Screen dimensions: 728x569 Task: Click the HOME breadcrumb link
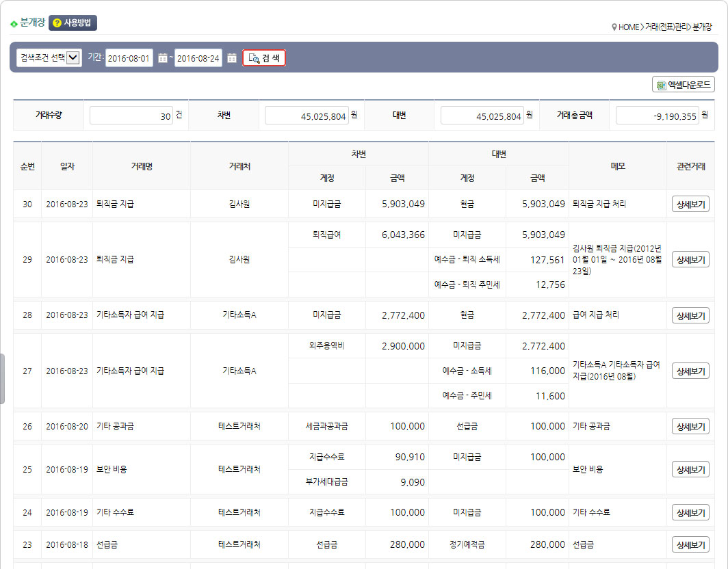pyautogui.click(x=629, y=27)
